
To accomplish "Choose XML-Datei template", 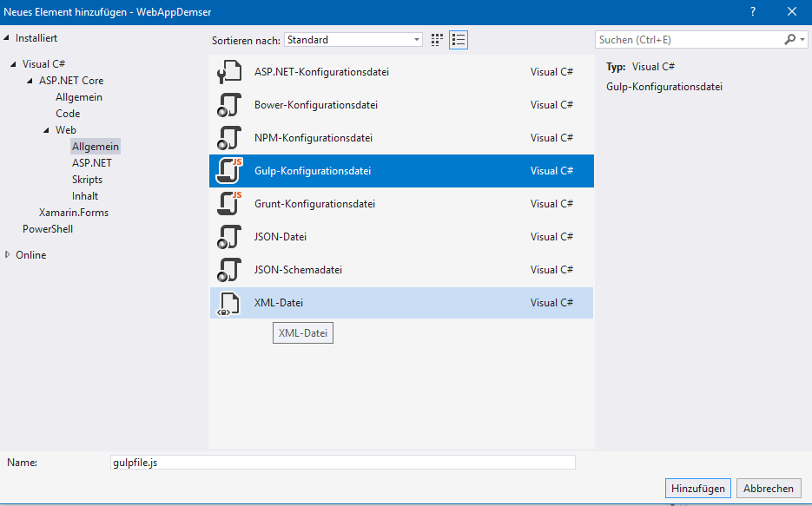I will click(x=401, y=303).
